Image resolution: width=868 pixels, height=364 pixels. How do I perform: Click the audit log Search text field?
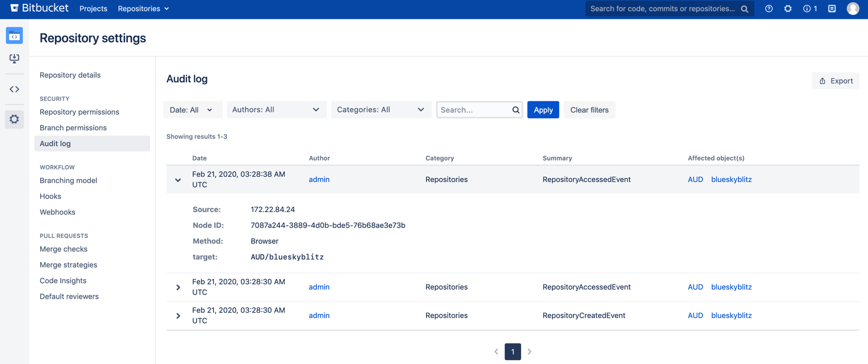(x=474, y=110)
